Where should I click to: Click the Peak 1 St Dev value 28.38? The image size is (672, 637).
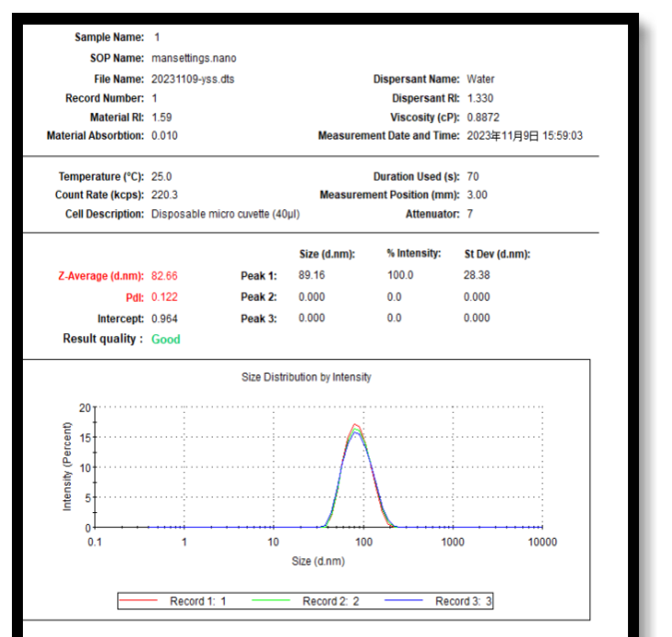476,275
